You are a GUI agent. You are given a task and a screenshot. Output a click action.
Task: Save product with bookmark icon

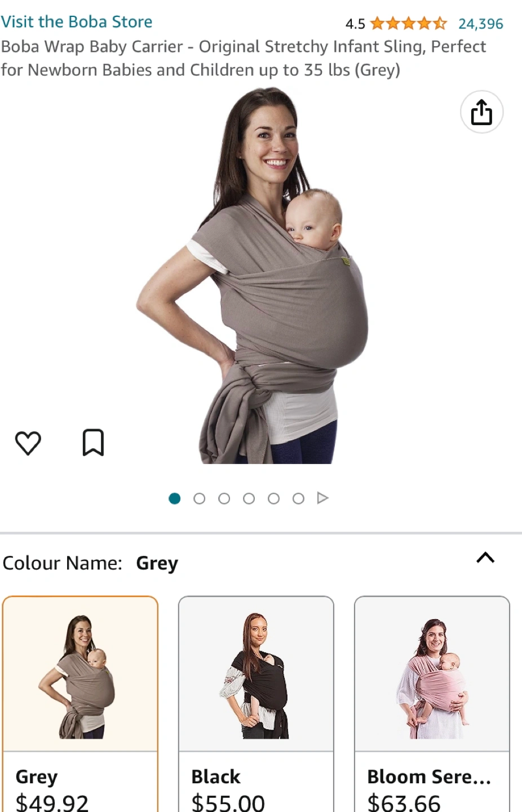94,443
